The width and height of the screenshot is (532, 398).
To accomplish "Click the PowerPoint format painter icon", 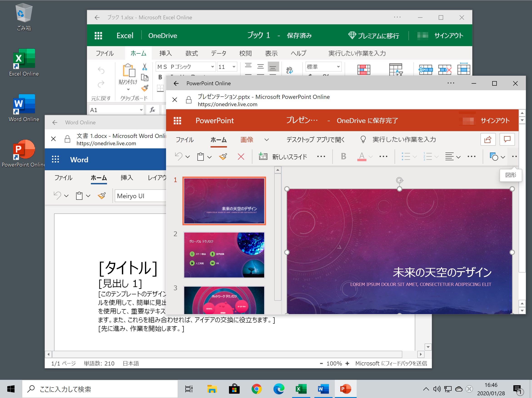I will tap(223, 157).
